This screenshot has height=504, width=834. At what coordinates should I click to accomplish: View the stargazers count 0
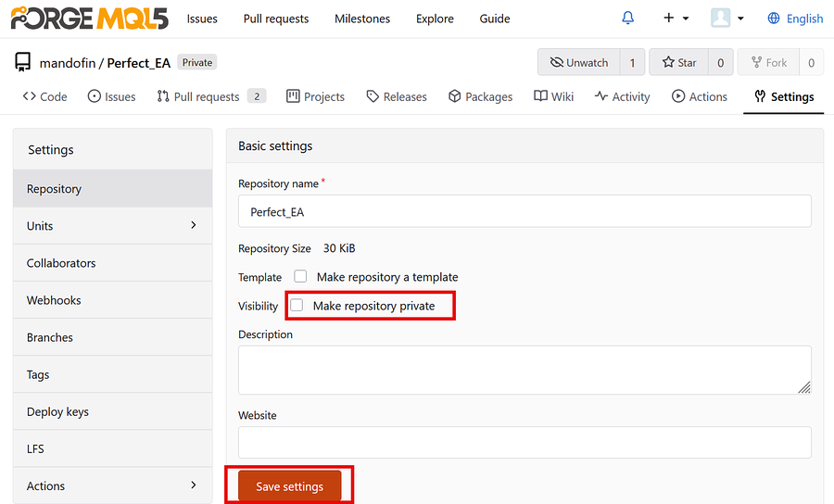(x=721, y=62)
